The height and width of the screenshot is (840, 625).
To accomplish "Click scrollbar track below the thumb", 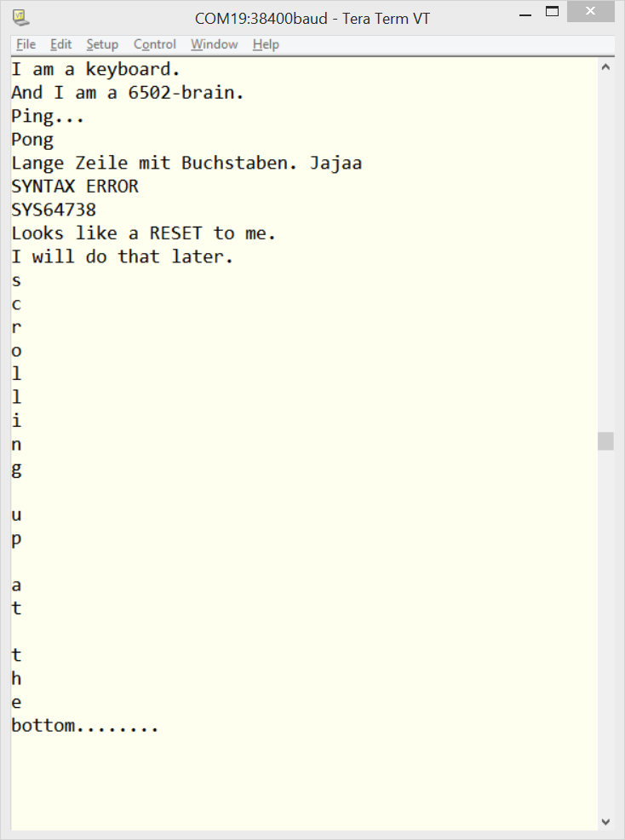I will point(605,632).
